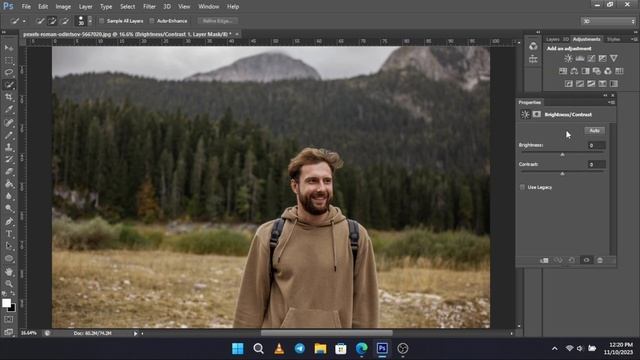Expand the status bar info arrow

click(136, 333)
